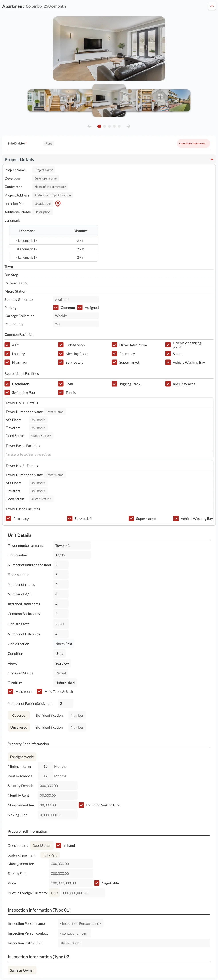Select the Uncovered parking tag
Viewport: 218px width, 980px height.
[19, 727]
